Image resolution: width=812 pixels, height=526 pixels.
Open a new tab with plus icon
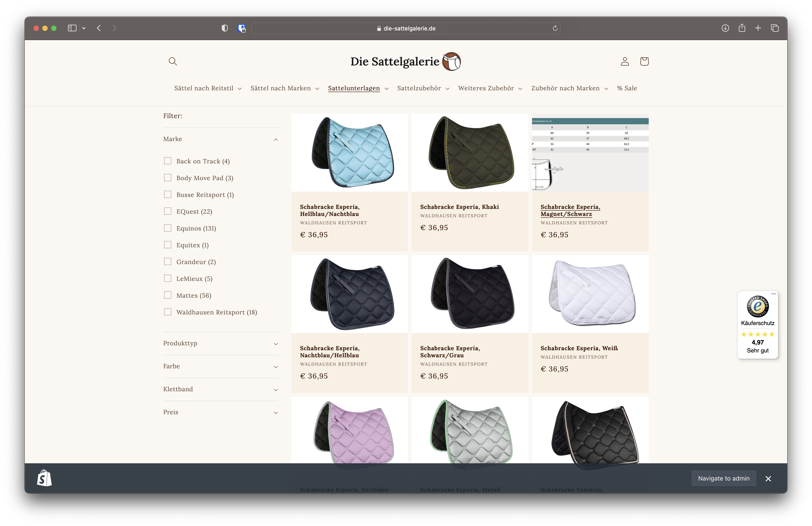[x=758, y=28]
